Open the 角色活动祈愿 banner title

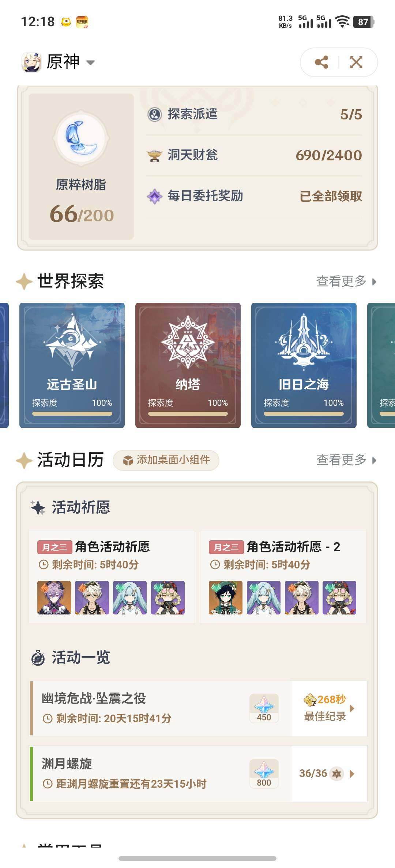(112, 547)
